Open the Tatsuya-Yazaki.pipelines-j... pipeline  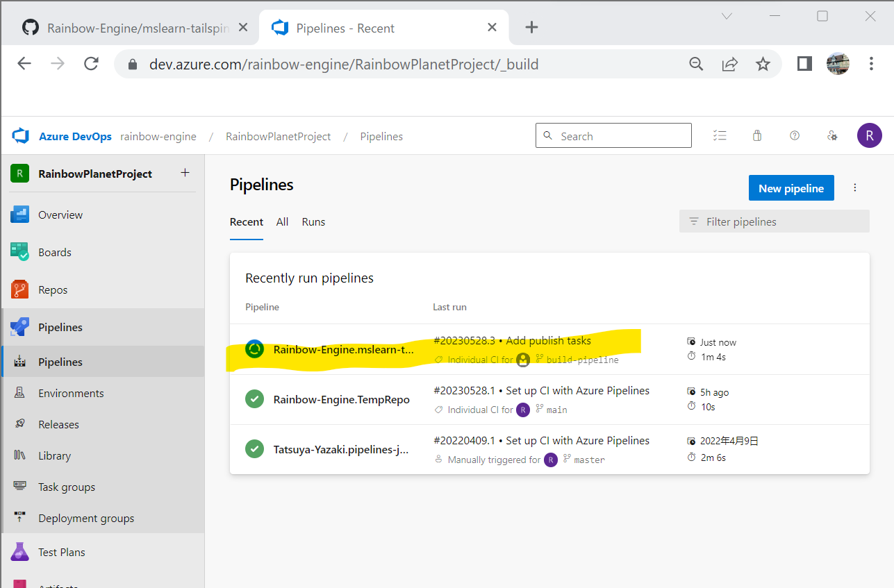point(340,450)
